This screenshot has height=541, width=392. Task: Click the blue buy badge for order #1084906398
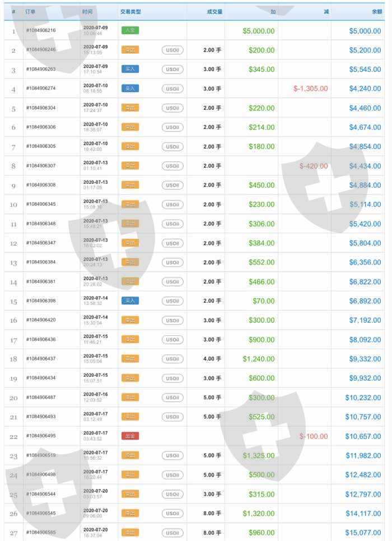130,301
